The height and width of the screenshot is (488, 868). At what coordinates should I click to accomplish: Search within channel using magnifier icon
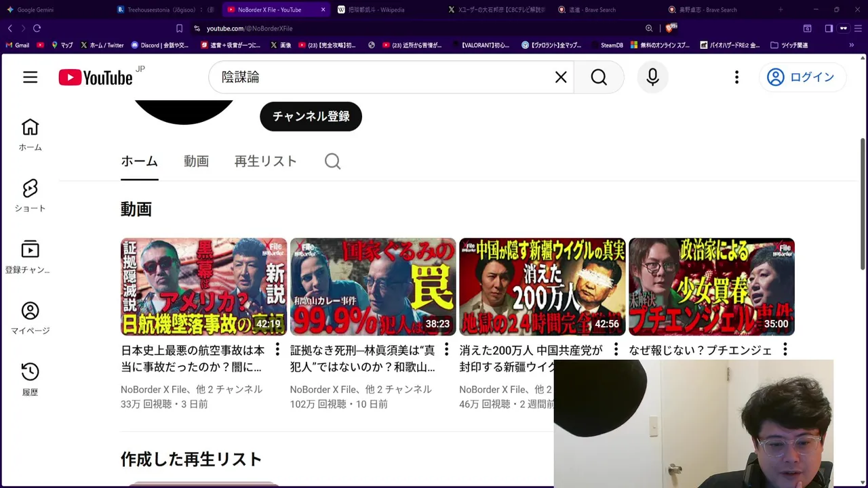(332, 161)
